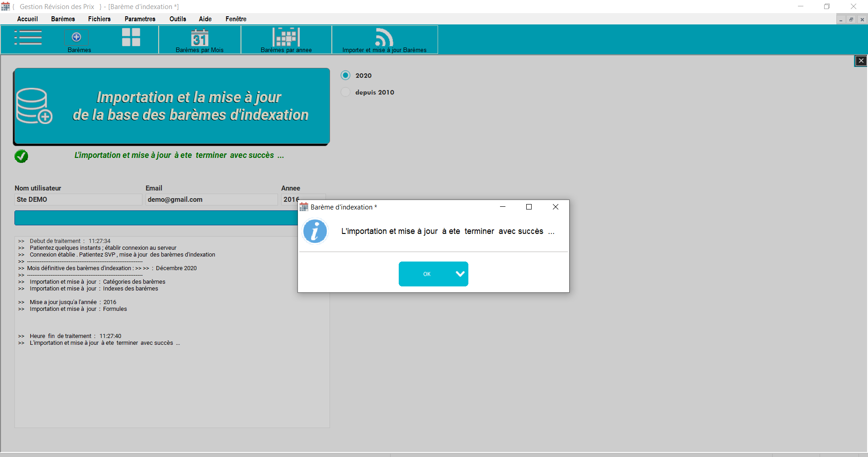868x457 pixels.
Task: Click the list view icon in toolbar
Action: 28,38
